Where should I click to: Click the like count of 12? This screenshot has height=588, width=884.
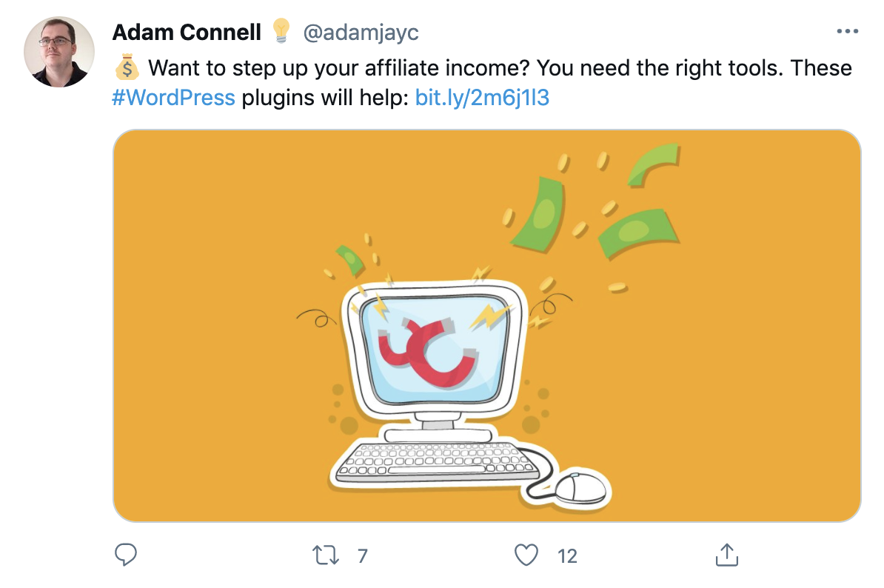567,555
